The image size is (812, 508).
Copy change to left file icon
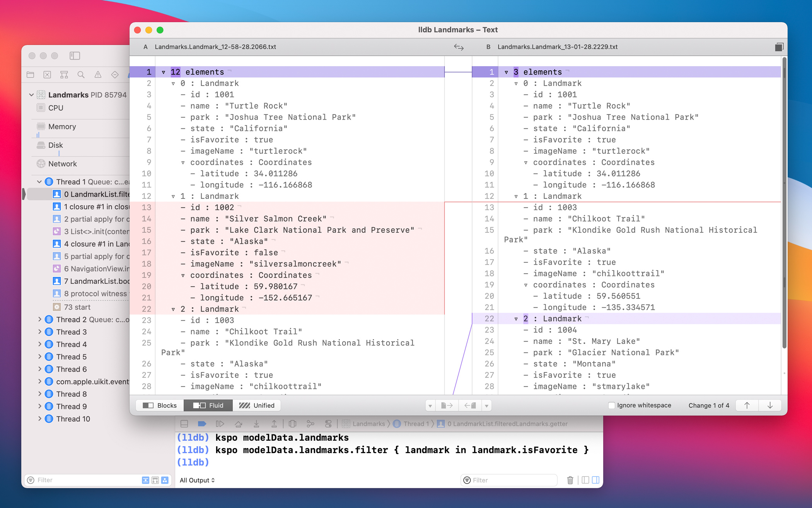(470, 405)
